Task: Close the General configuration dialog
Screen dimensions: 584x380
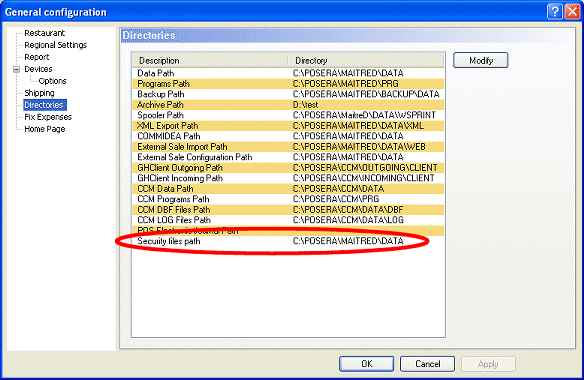Action: (x=572, y=12)
